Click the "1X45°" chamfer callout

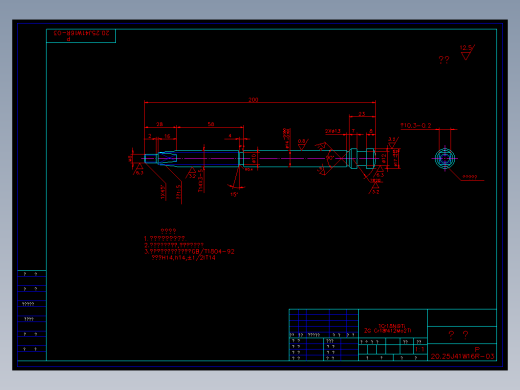tap(163, 192)
